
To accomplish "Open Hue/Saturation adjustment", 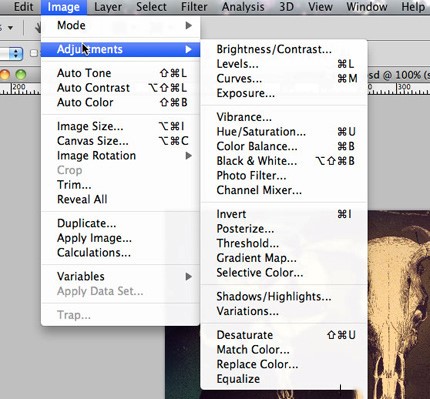I will point(284,132).
